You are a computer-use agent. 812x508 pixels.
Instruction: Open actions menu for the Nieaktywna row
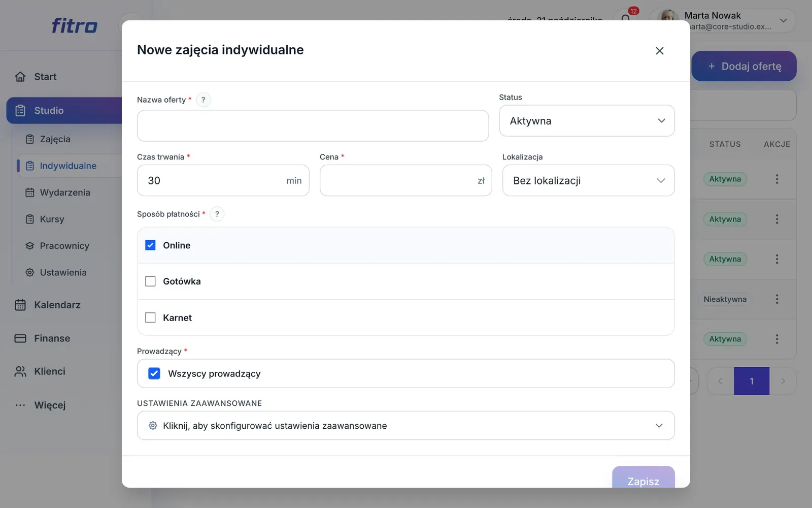pyautogui.click(x=776, y=299)
